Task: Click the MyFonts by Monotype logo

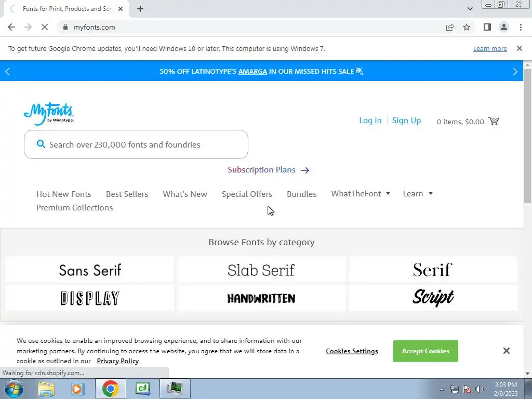Action: (x=48, y=114)
